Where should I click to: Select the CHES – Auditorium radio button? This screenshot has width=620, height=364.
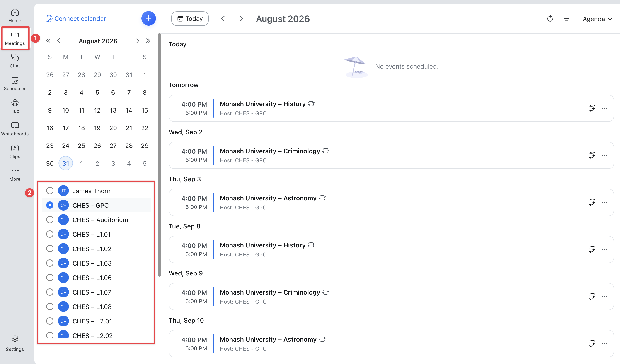click(50, 220)
